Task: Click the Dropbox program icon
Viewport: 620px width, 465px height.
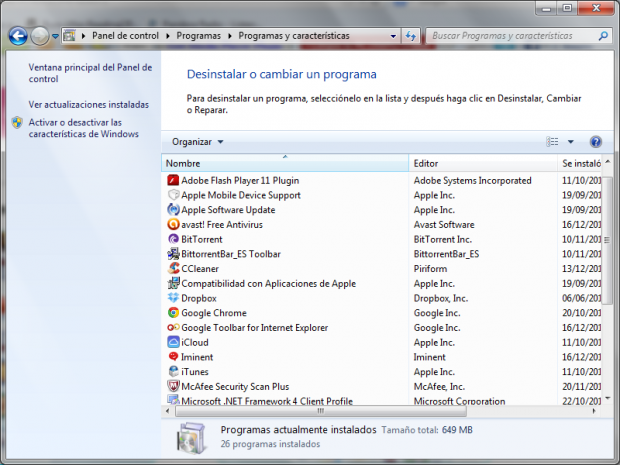Action: pyautogui.click(x=173, y=298)
